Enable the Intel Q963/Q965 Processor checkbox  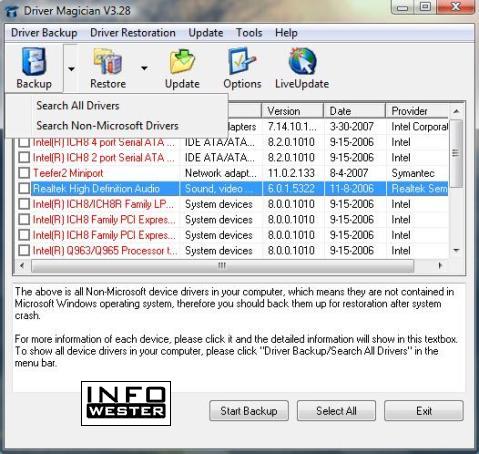[x=24, y=250]
